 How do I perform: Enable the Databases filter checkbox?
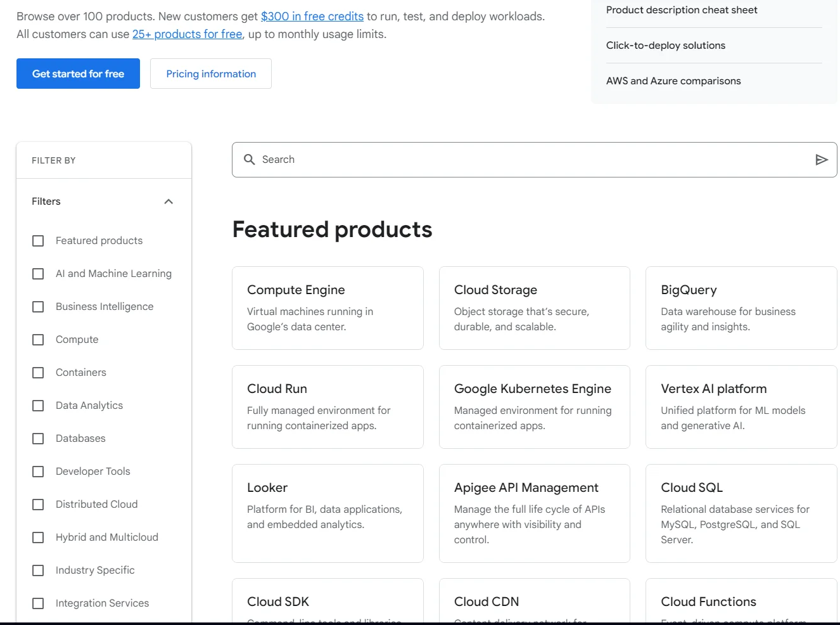tap(38, 439)
